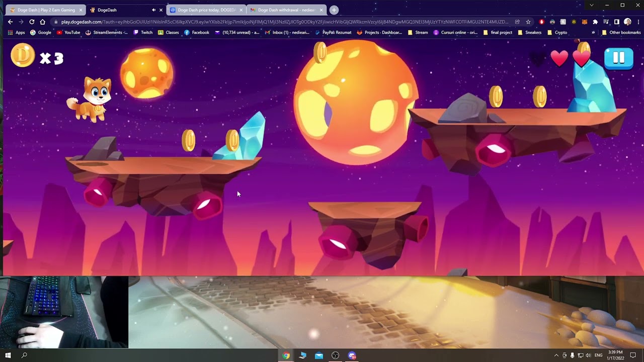The image size is (644, 362).
Task: Switch ENG input language
Action: click(598, 355)
